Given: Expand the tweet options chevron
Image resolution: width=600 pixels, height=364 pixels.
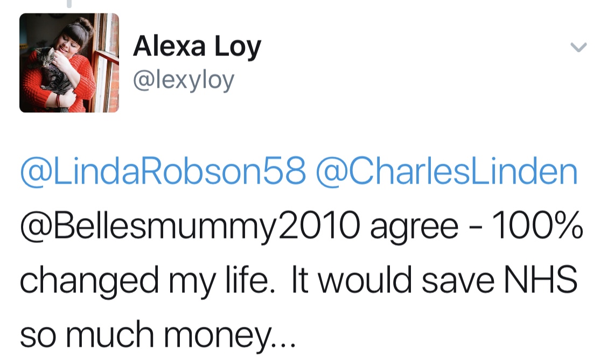Looking at the screenshot, I should click(578, 47).
